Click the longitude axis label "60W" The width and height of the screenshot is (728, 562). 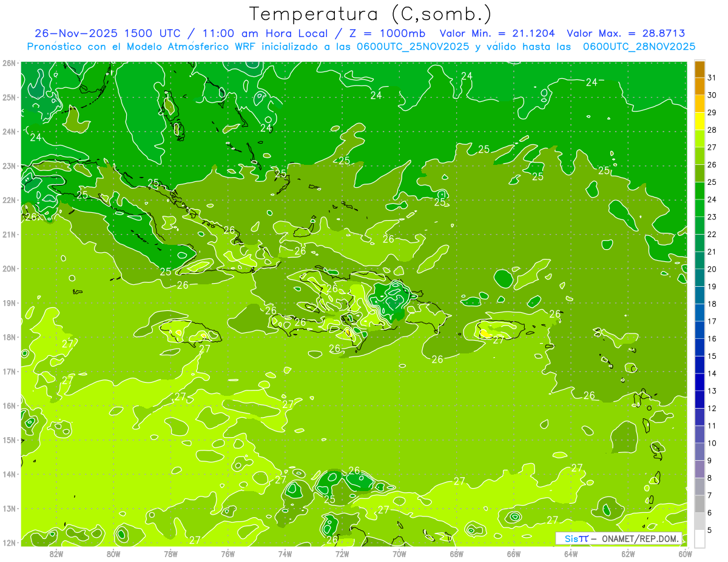coord(685,554)
